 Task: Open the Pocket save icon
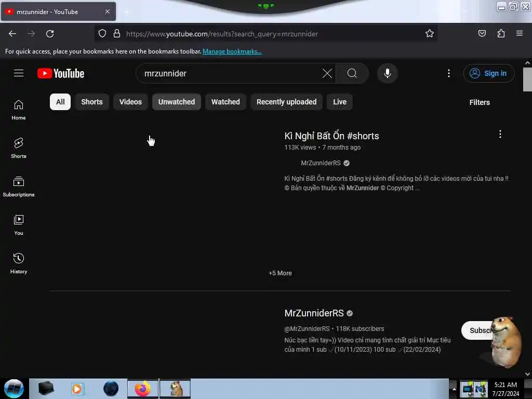(x=482, y=33)
